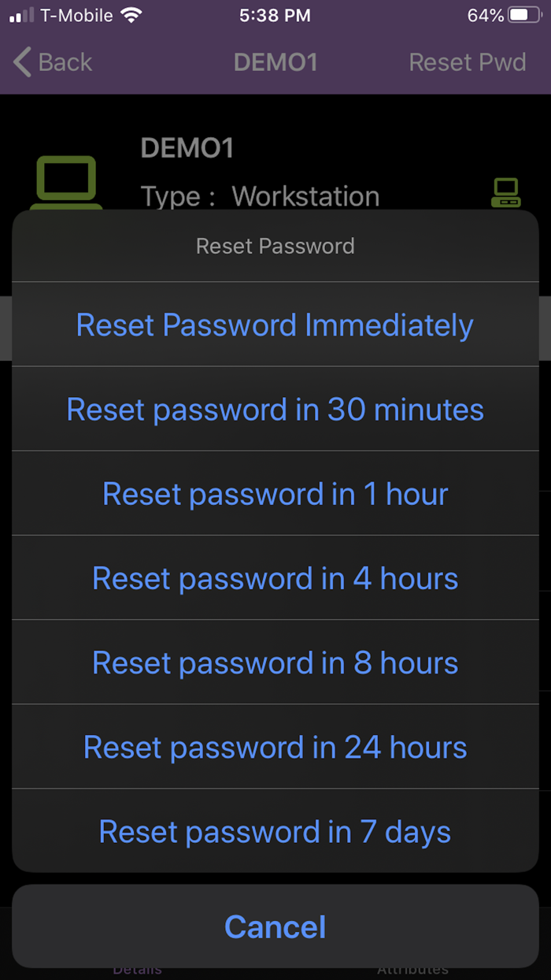Tap Reset Pwd in the navigation bar
The width and height of the screenshot is (551, 980).
click(468, 61)
